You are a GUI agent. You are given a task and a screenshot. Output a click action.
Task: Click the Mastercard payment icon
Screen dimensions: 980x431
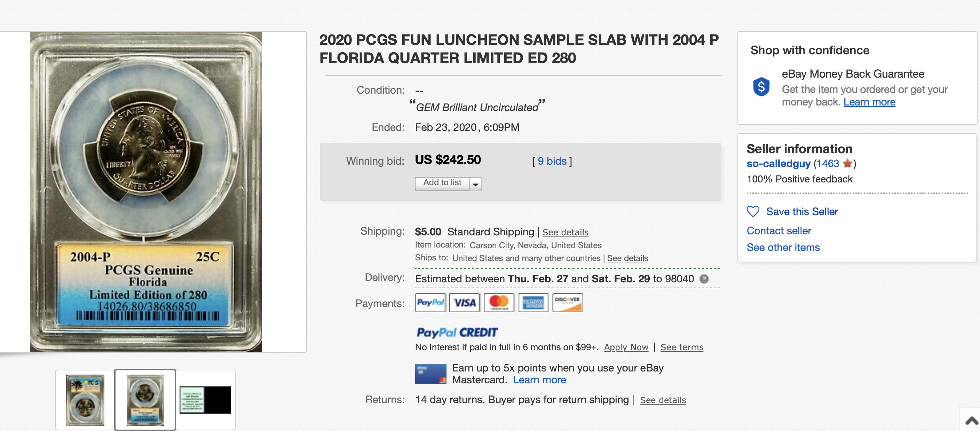point(498,303)
